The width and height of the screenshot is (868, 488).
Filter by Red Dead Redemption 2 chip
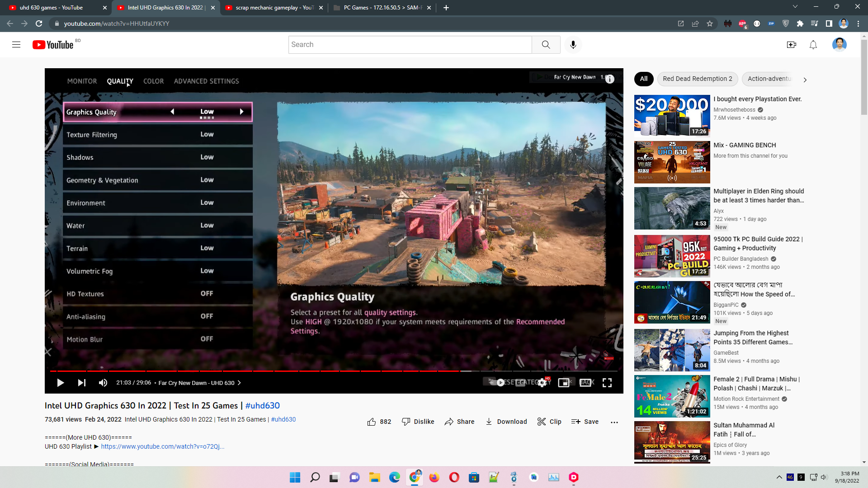pyautogui.click(x=697, y=79)
